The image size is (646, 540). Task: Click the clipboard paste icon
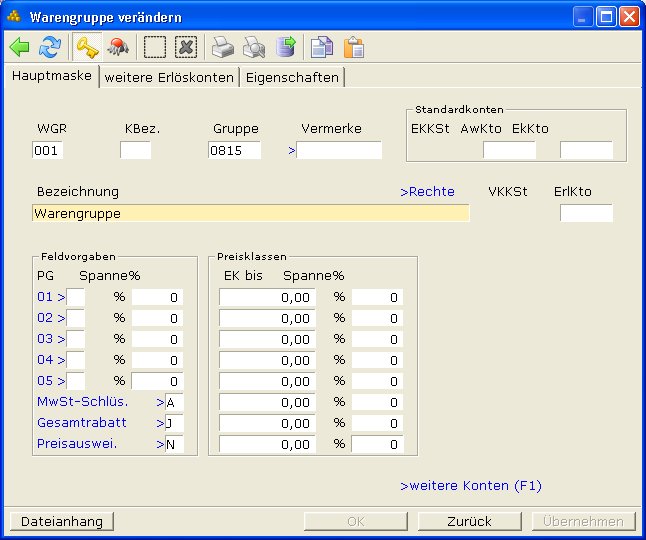(353, 47)
